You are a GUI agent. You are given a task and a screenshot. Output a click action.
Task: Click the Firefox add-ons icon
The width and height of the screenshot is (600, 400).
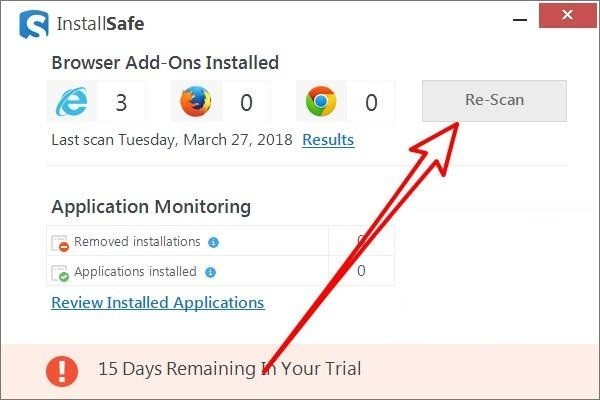point(196,102)
